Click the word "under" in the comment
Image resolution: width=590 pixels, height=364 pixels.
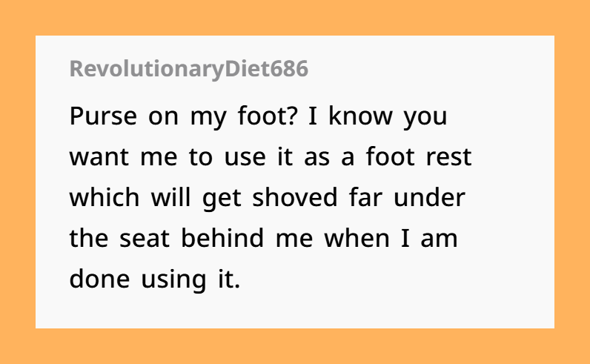[x=429, y=198]
